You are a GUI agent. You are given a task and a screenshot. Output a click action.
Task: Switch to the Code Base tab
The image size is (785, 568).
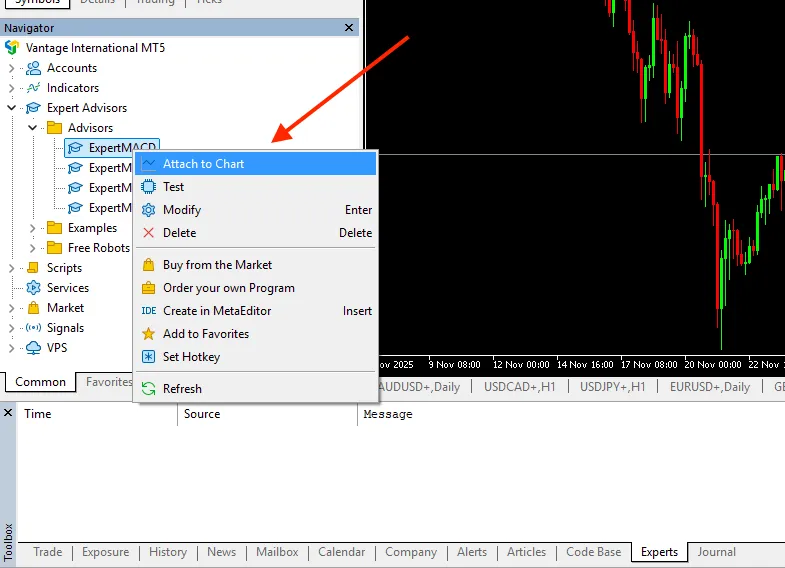[593, 552]
